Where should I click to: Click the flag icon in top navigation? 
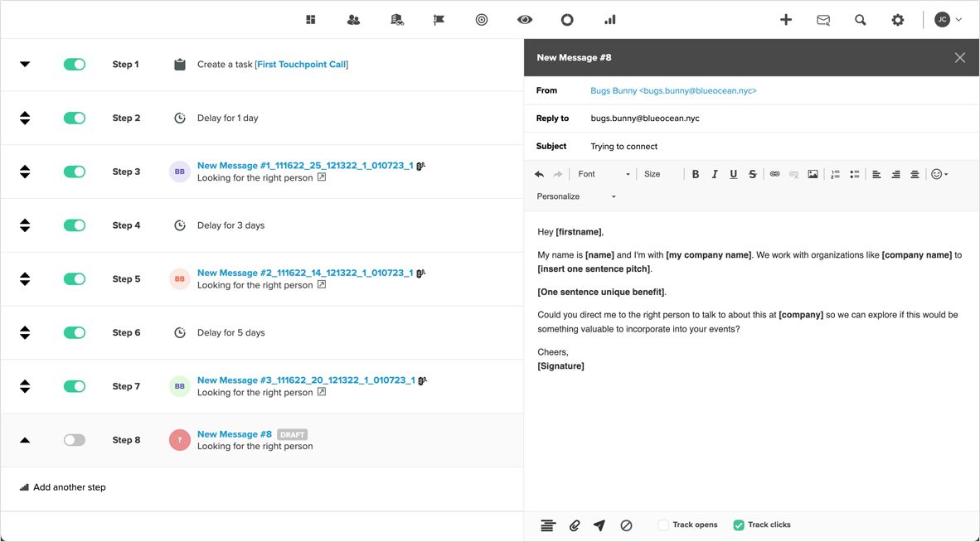tap(439, 20)
